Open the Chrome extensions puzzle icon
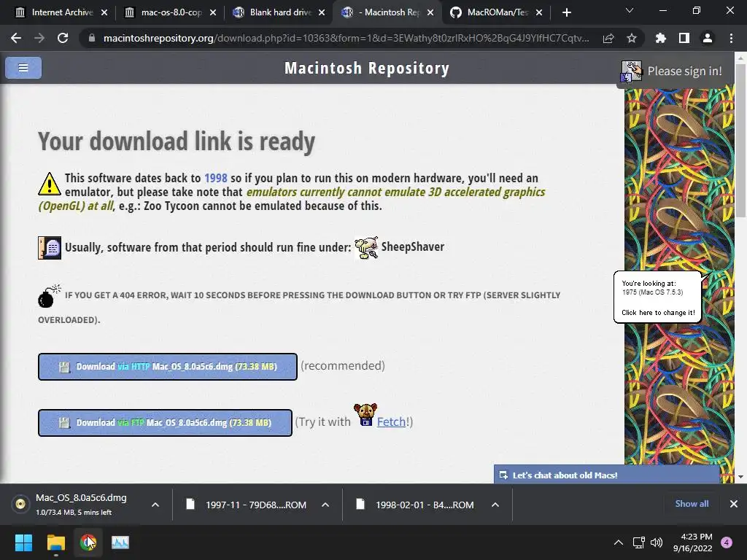Viewport: 747px width, 560px height. (661, 38)
